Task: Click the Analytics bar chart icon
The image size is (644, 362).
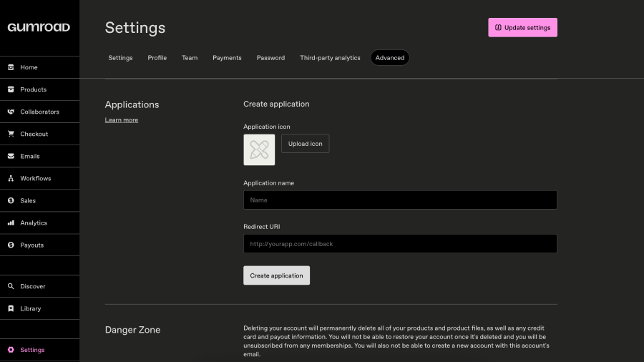Action: pyautogui.click(x=11, y=222)
